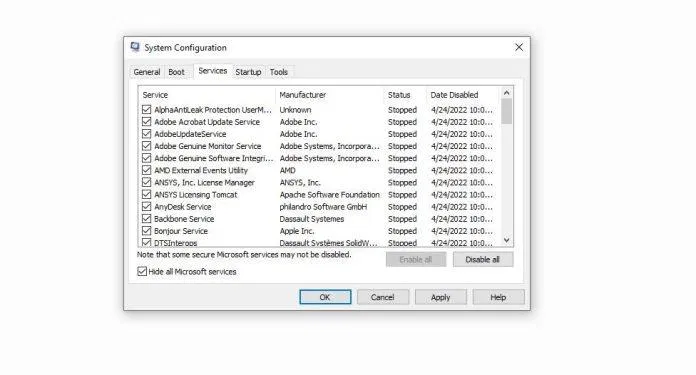The image size is (696, 375).
Task: Confirm with the OK button
Action: click(x=325, y=297)
